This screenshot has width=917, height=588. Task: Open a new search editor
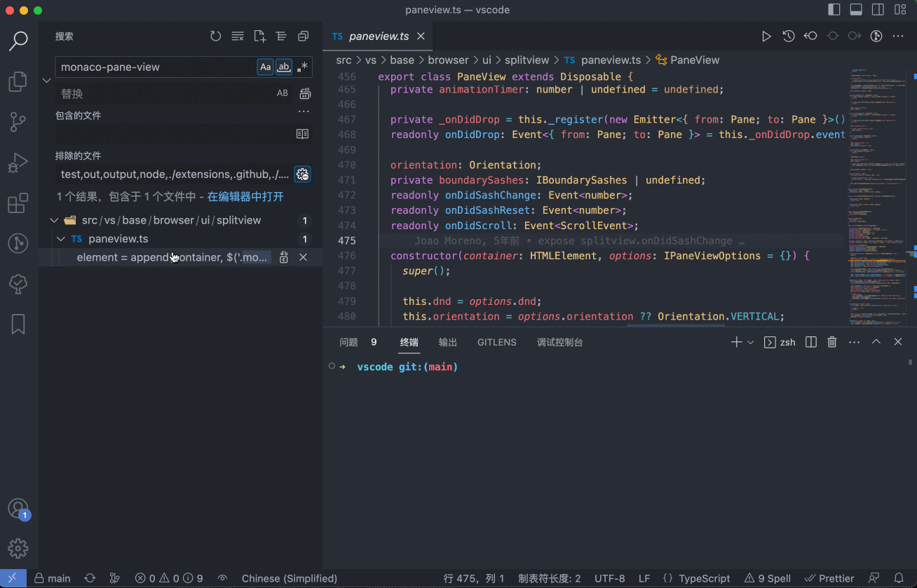(x=259, y=36)
